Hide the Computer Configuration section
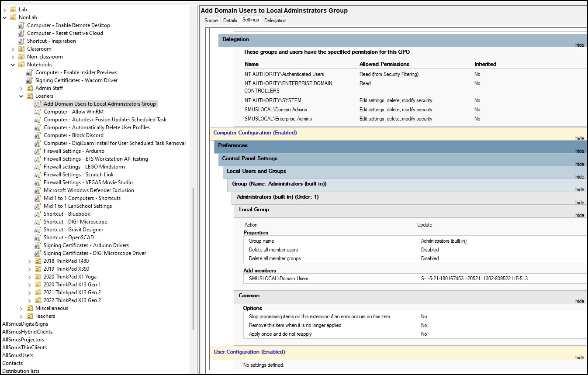588x375 pixels. click(x=579, y=138)
